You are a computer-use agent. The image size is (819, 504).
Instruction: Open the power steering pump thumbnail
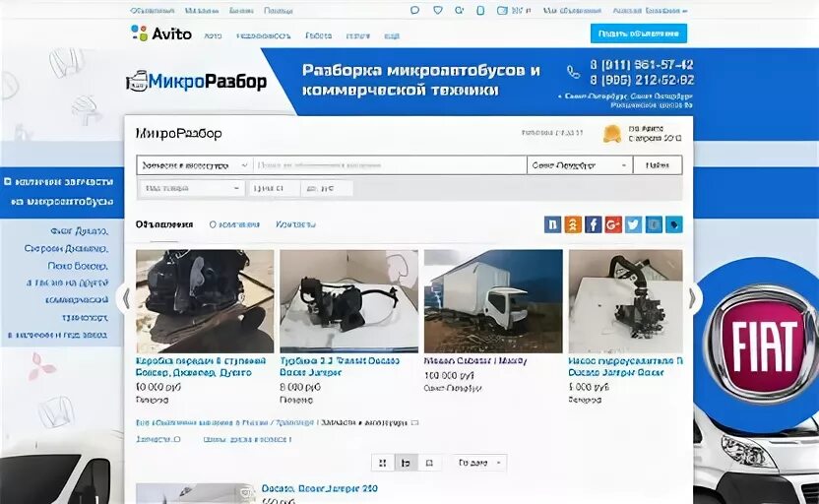[x=625, y=301]
